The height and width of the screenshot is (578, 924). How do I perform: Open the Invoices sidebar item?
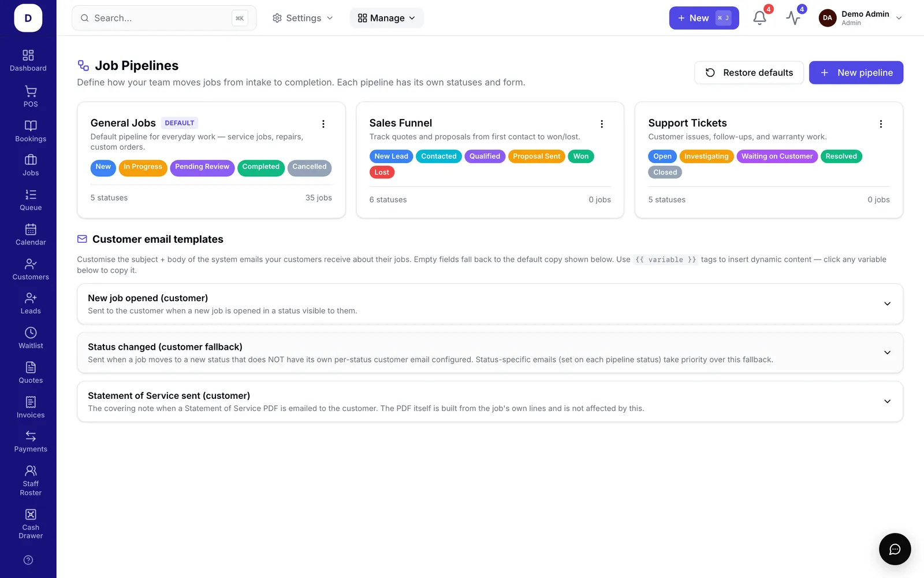tap(31, 407)
